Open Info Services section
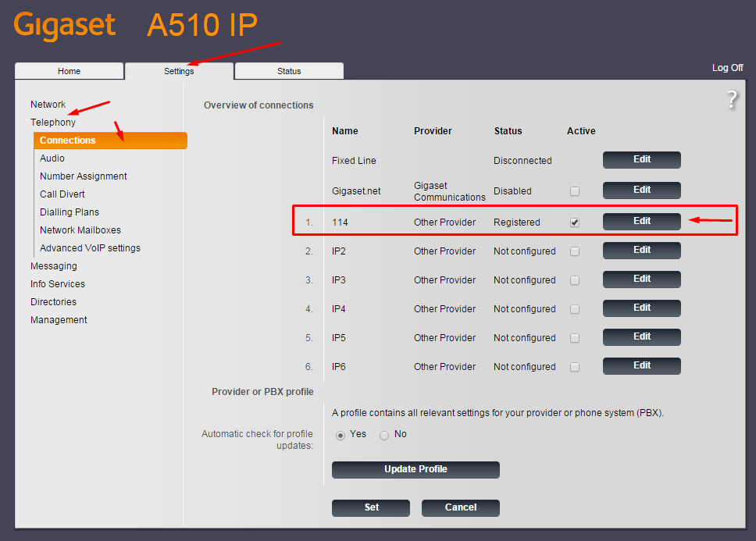The height and width of the screenshot is (541, 756). coord(57,284)
